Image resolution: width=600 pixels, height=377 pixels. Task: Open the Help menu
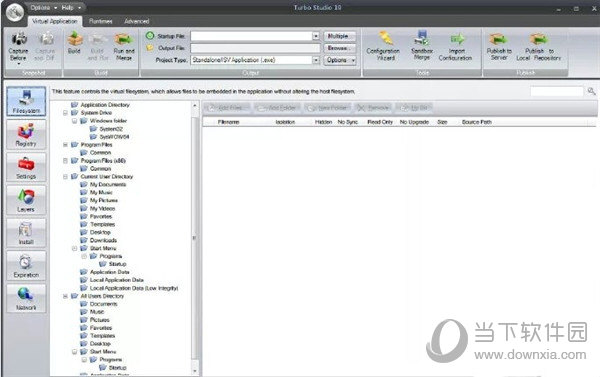[71, 7]
